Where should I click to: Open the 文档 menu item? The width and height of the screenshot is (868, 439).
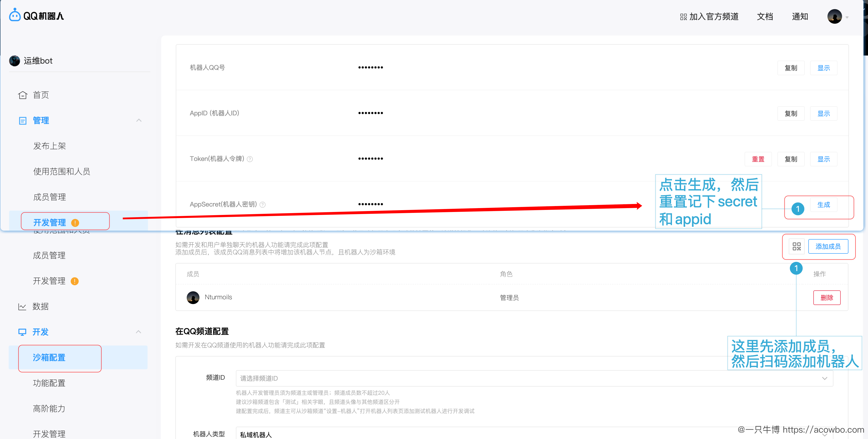[x=765, y=16]
